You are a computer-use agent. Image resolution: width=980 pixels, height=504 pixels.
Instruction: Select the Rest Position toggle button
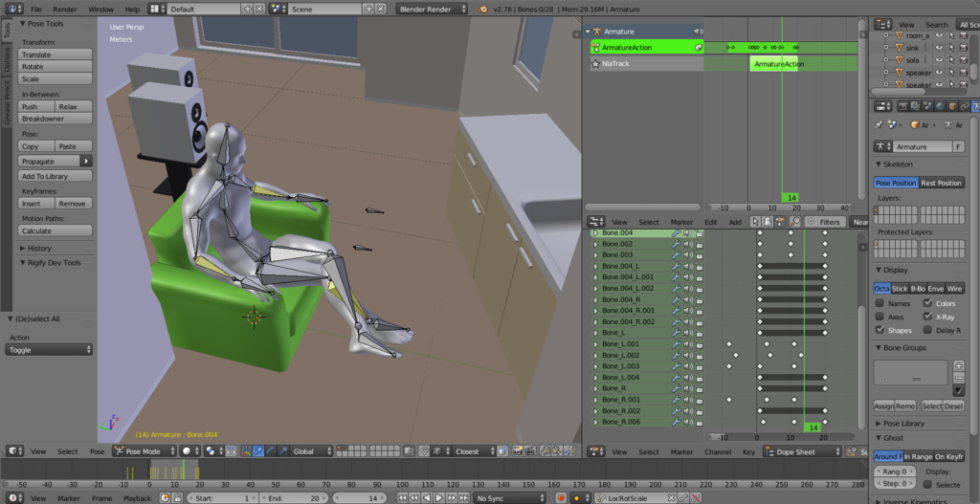941,183
